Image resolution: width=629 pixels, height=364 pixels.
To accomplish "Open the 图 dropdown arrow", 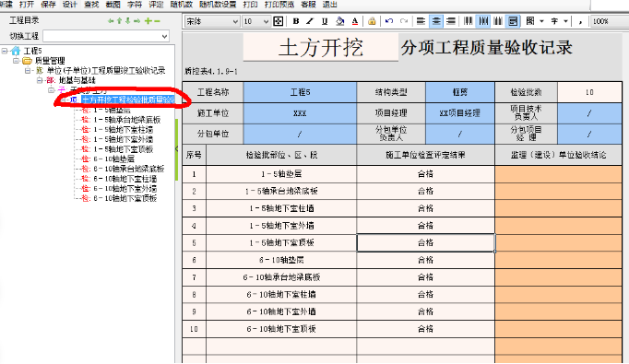I will point(541,21).
